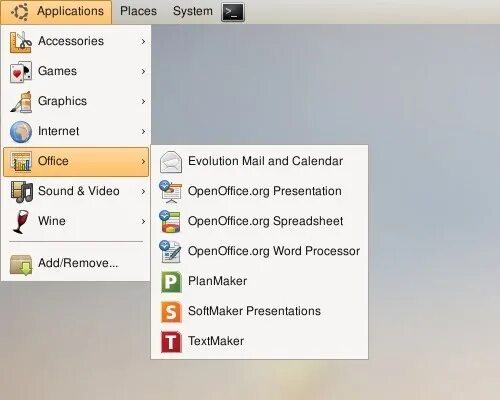
Task: Click the Games playing cards icon
Action: [x=21, y=72]
